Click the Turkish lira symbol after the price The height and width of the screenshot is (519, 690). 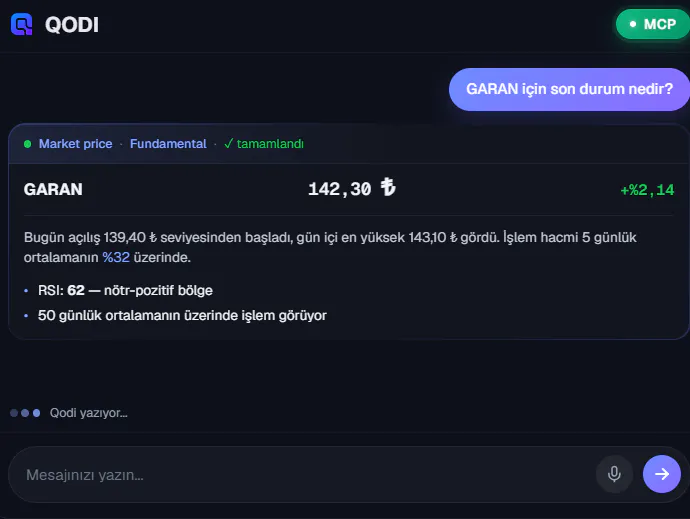coord(388,187)
